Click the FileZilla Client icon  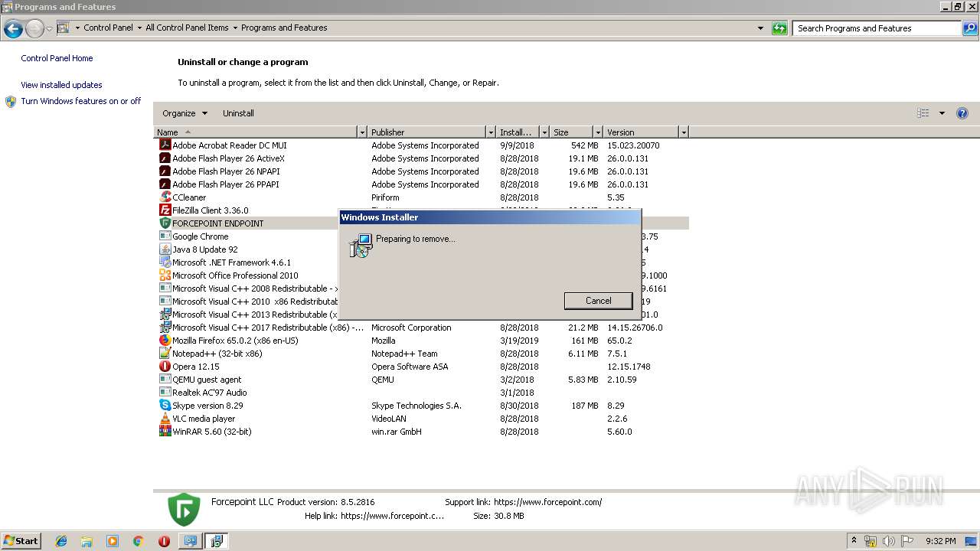pos(165,210)
